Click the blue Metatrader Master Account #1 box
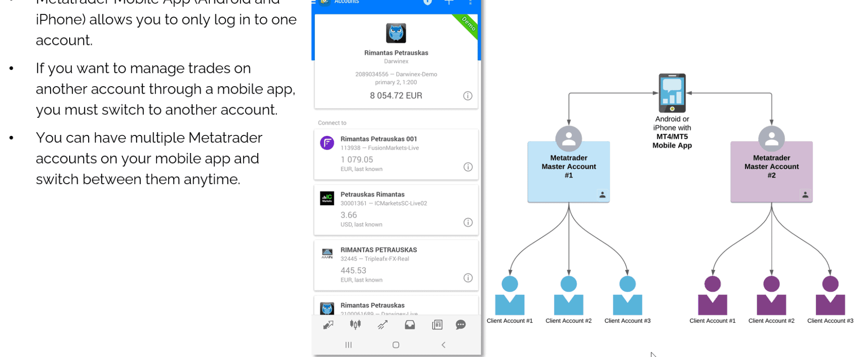This screenshot has height=357, width=868. click(569, 172)
